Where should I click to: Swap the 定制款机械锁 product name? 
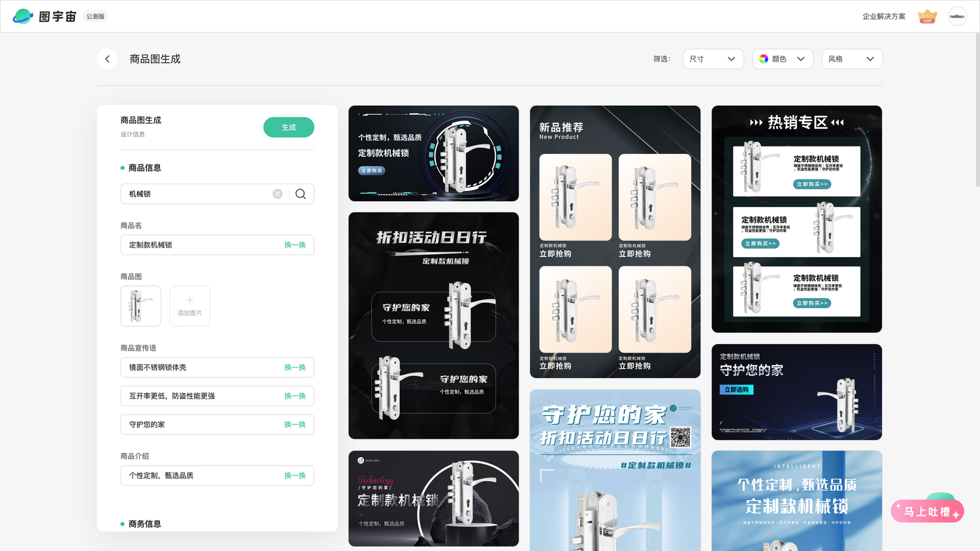295,245
